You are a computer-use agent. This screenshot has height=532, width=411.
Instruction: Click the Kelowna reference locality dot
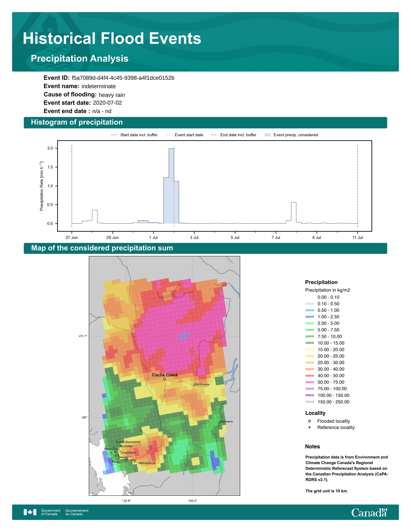pos(220,423)
